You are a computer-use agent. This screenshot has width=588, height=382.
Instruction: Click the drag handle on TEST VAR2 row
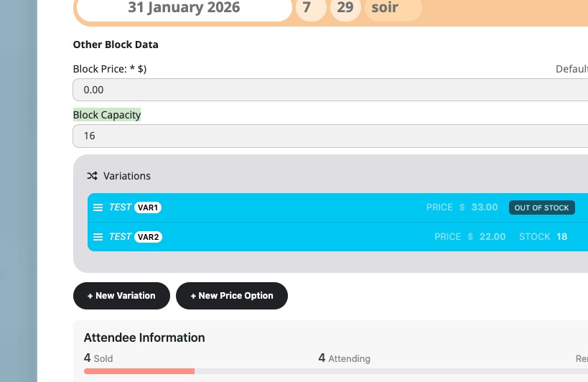pos(98,237)
